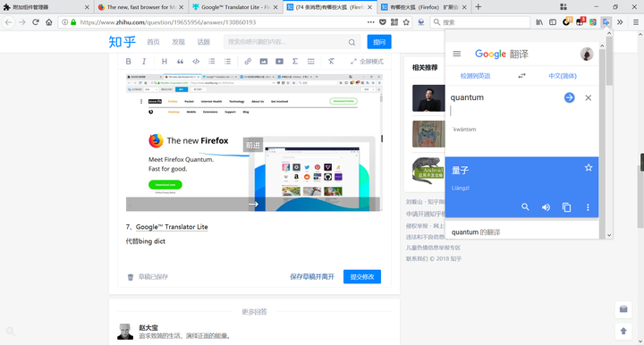Image resolution: width=644 pixels, height=345 pixels.
Task: Insert an ordered list in the editor
Action: pyautogui.click(x=211, y=61)
